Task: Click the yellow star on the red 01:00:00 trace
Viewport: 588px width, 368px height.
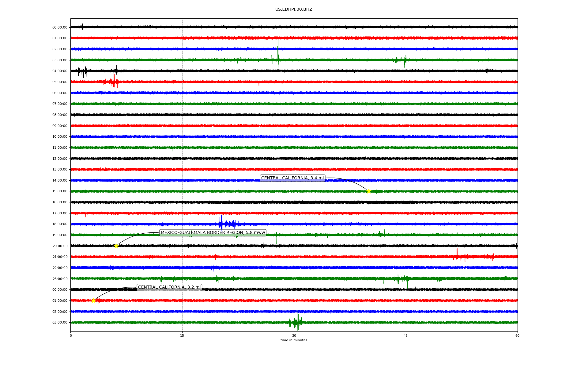Action: coord(93,301)
